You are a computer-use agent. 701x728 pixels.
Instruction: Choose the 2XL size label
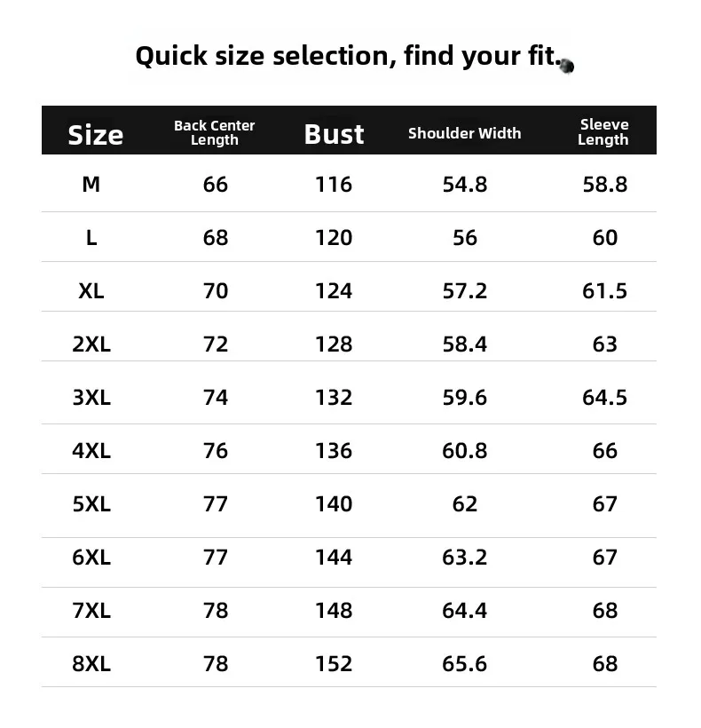point(91,344)
